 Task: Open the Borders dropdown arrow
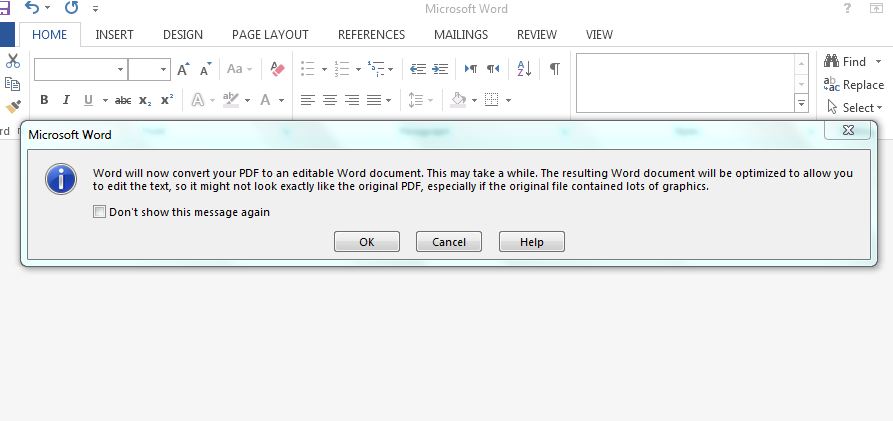(x=508, y=101)
